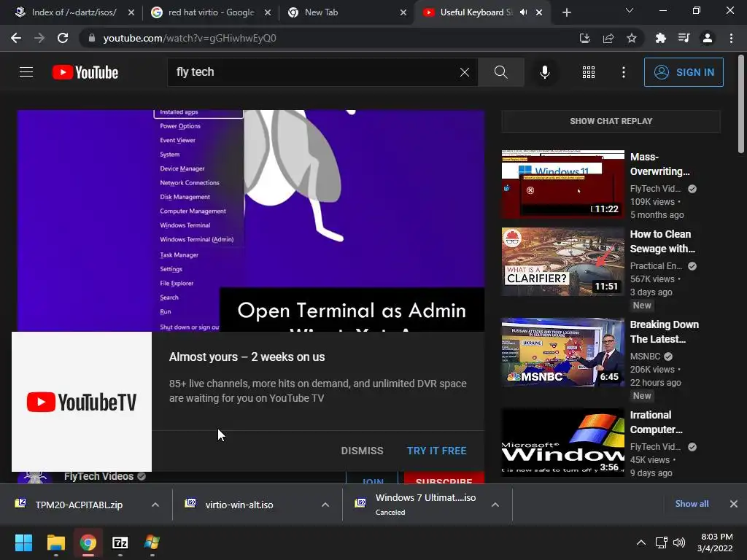Mute the YouTube tab via speaker icon

pyautogui.click(x=524, y=12)
